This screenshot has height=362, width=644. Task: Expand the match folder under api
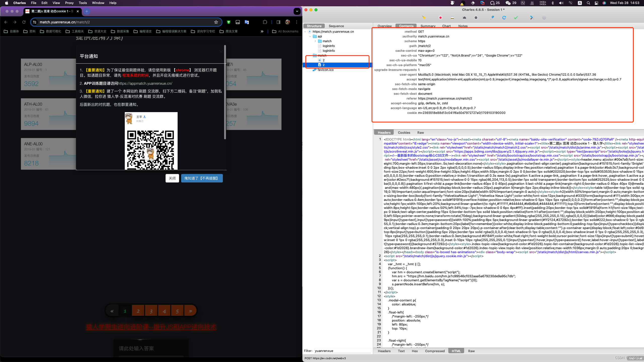pos(315,41)
